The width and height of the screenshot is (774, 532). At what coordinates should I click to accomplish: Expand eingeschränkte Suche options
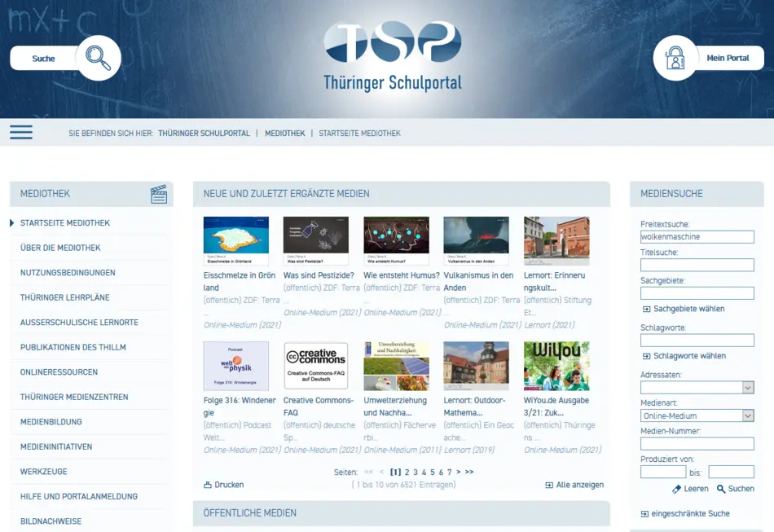(x=685, y=513)
